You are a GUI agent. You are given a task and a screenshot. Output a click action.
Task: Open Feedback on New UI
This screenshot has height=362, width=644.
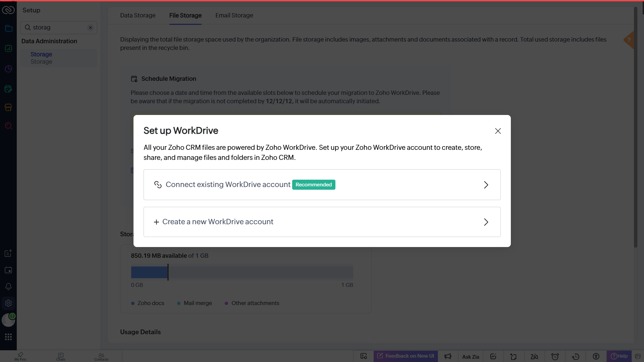pyautogui.click(x=406, y=356)
